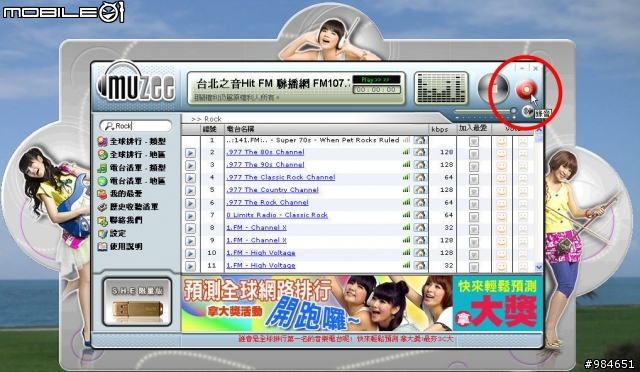Open homepage icon for .977 The 80s Channel
Viewport: 640px width, 372px height.
[x=420, y=152]
